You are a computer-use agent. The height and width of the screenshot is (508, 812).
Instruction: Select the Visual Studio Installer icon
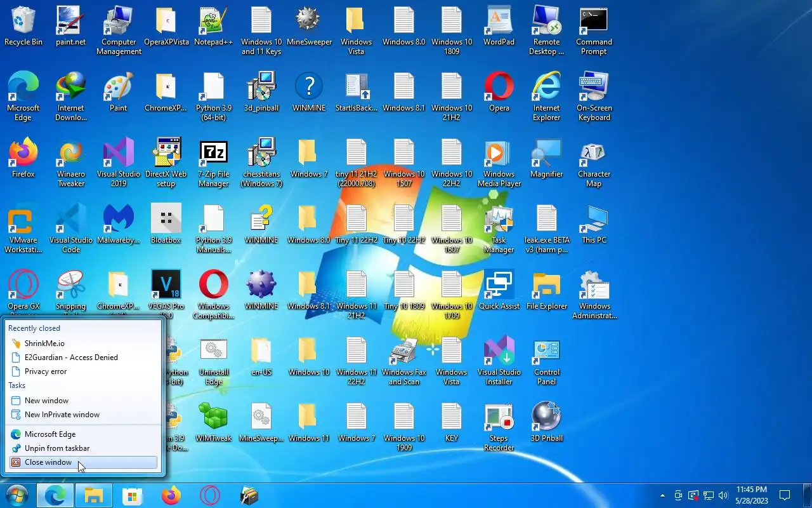pyautogui.click(x=499, y=361)
